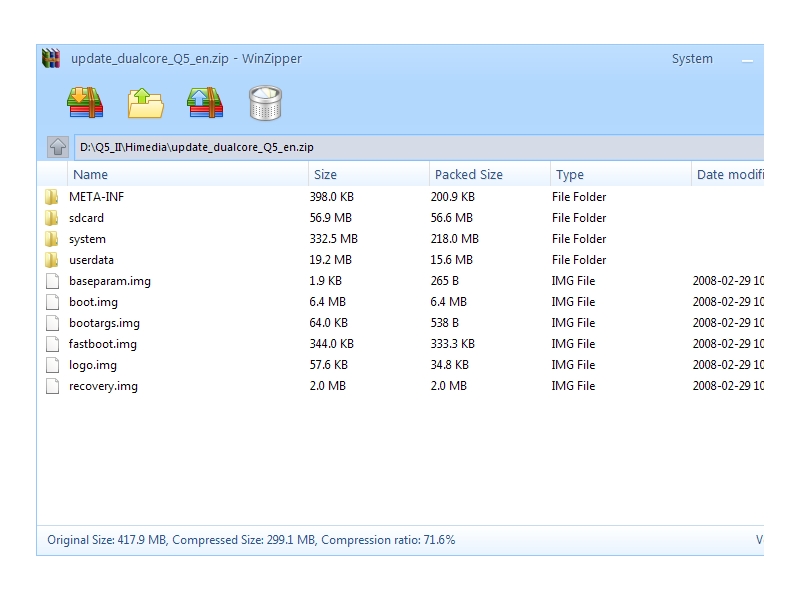The image size is (800, 600).
Task: Select the fastboot.img file name
Action: [103, 344]
